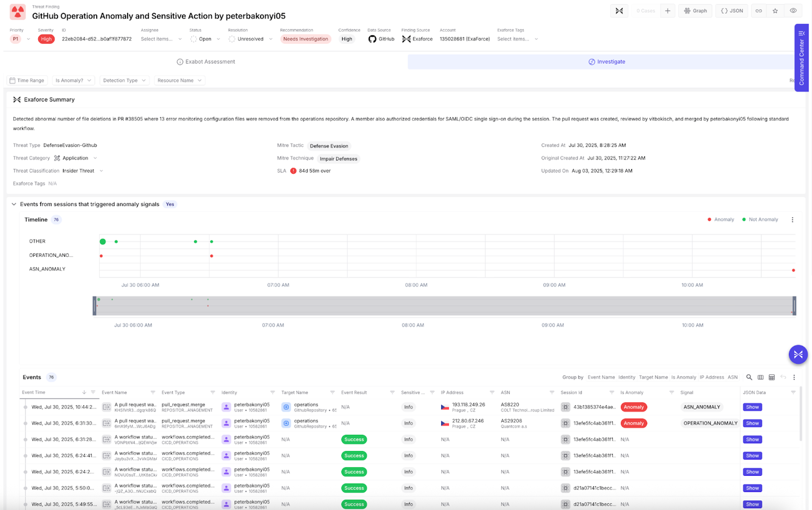Open the Is Anomaly? filter dropdown
The image size is (812, 510).
(73, 80)
